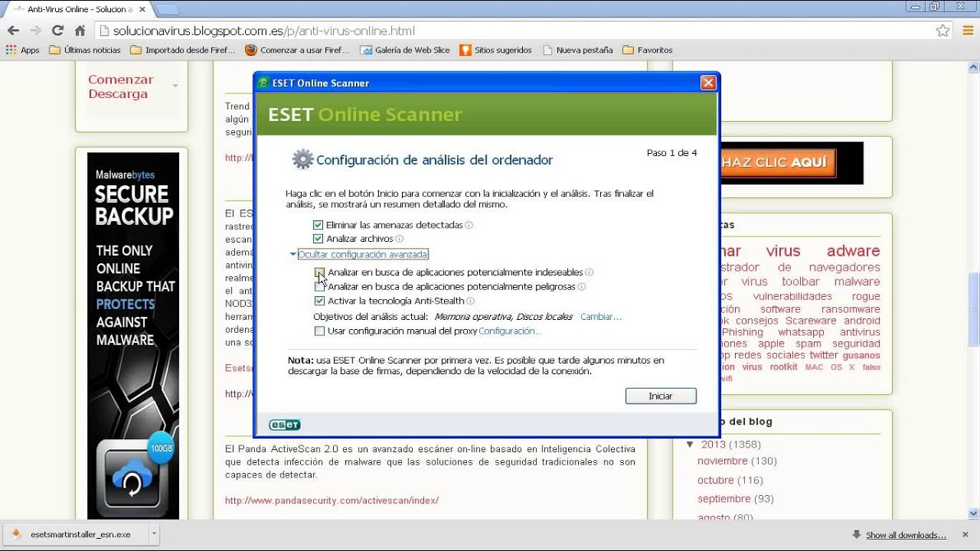
Task: Click info icon beside Eliminar las amenazas detectadas
Action: click(469, 225)
